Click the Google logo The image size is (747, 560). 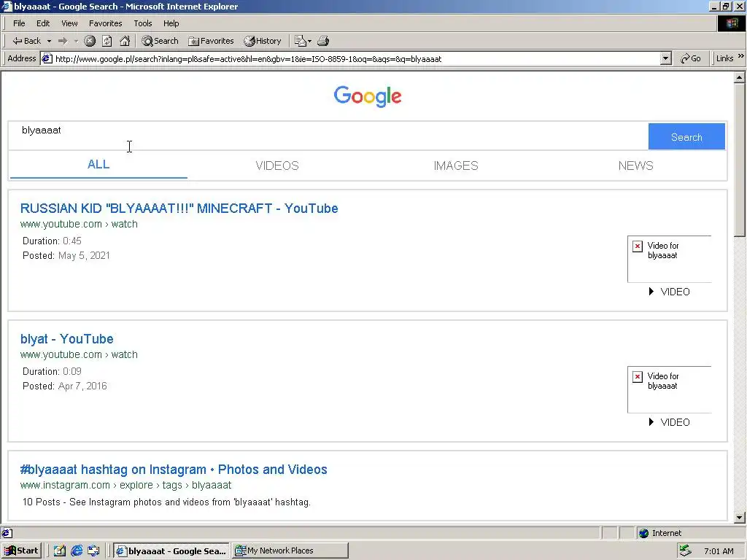(x=368, y=97)
